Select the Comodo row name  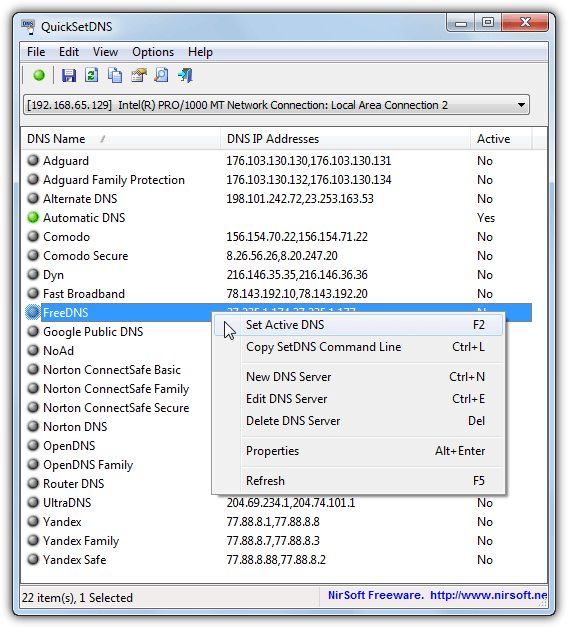point(66,237)
